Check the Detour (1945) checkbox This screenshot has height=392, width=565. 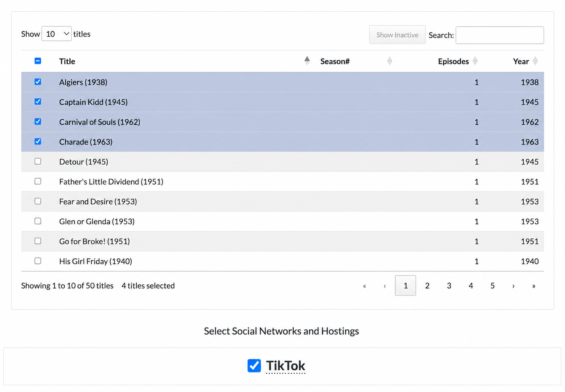point(38,161)
